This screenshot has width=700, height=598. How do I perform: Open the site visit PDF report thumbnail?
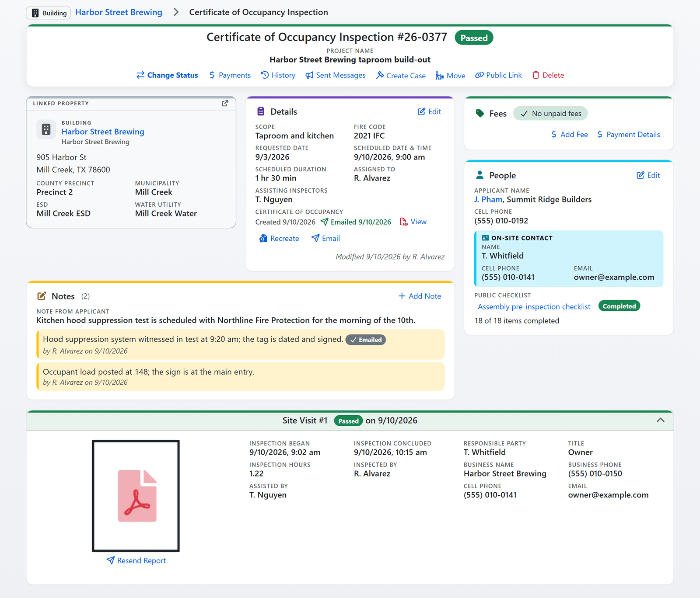(136, 496)
